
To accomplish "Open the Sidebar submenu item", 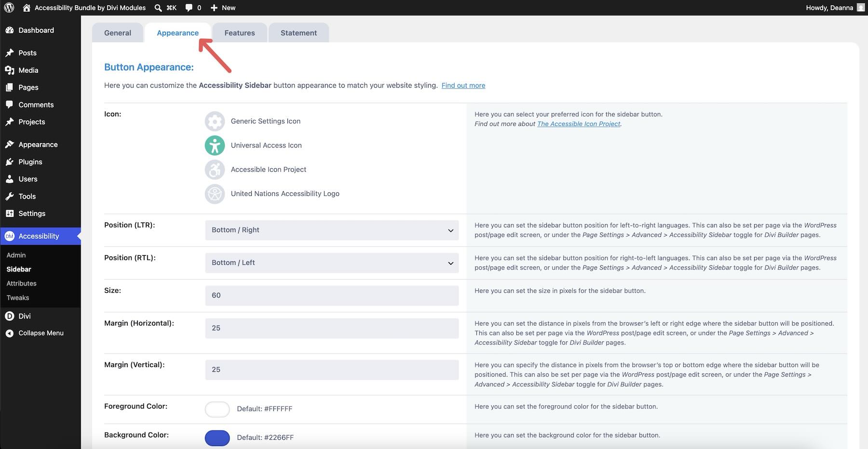I will pyautogui.click(x=19, y=269).
